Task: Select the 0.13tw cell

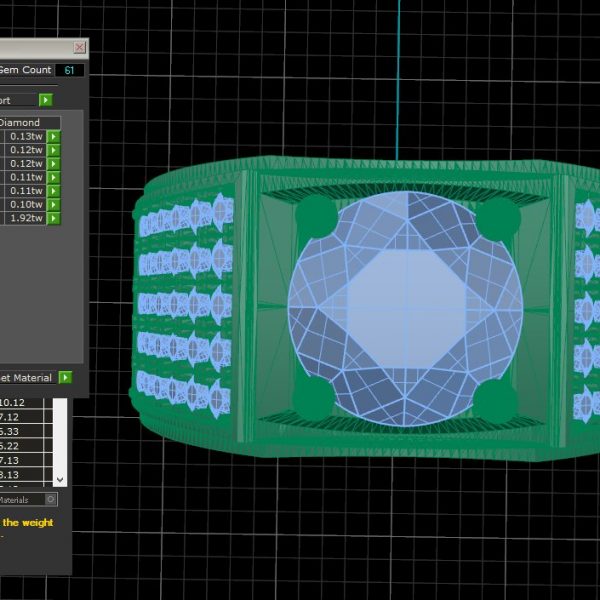Action: tap(25, 136)
